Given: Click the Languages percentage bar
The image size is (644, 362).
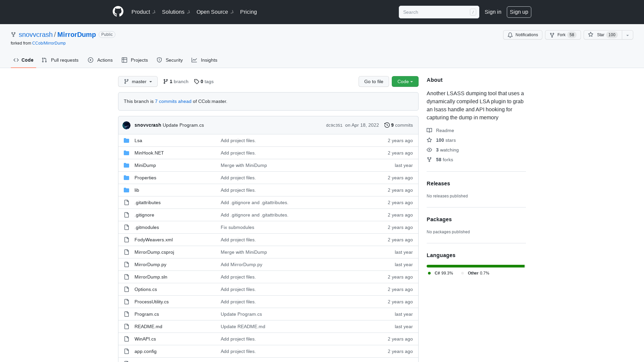Looking at the screenshot, I should tap(476, 266).
